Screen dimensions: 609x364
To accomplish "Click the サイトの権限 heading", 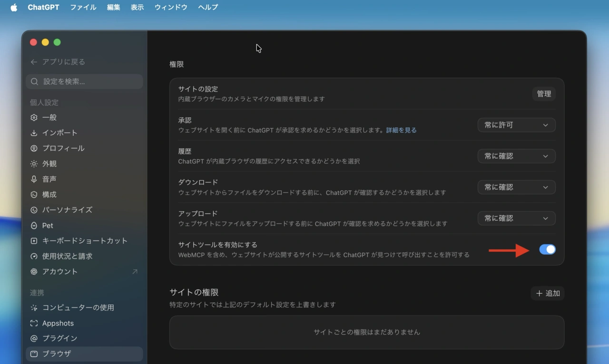I will pyautogui.click(x=194, y=292).
